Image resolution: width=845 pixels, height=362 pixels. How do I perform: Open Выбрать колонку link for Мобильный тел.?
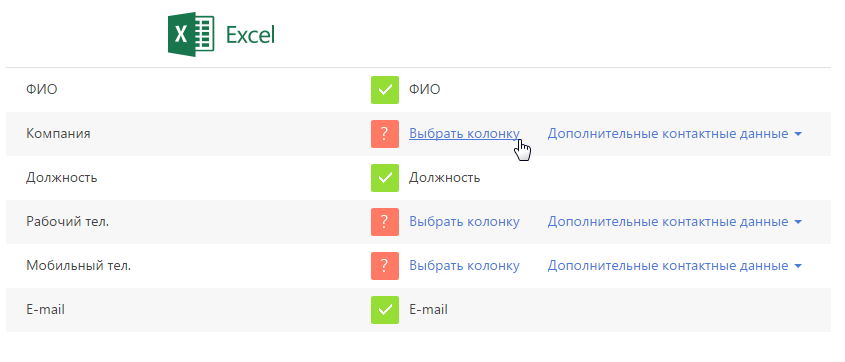coord(464,266)
